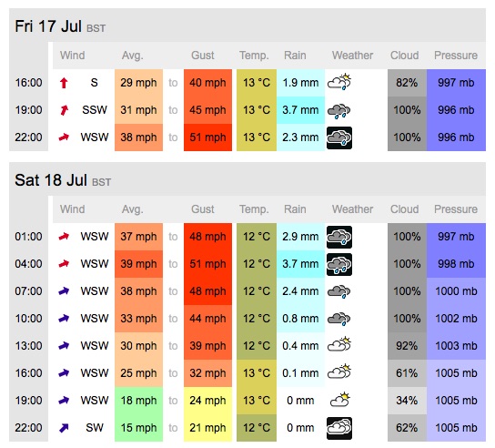Click the Friday 19:00 3.7 mm rain cell
Viewport: 495px width, 448px height.
click(x=300, y=110)
